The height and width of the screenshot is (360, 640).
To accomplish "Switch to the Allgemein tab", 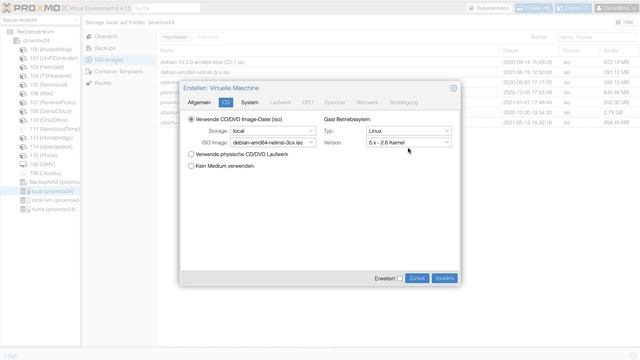I will [199, 102].
